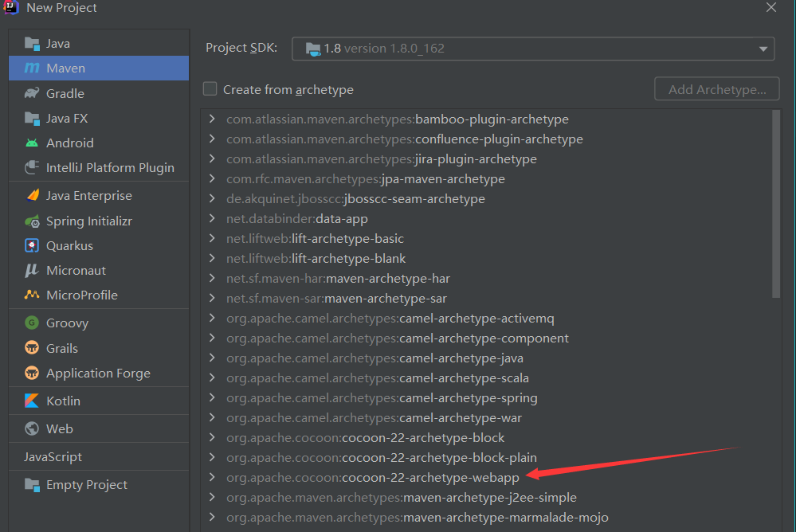Image resolution: width=796 pixels, height=532 pixels.
Task: Choose Kotlin in the project type list
Action: [x=99, y=401]
